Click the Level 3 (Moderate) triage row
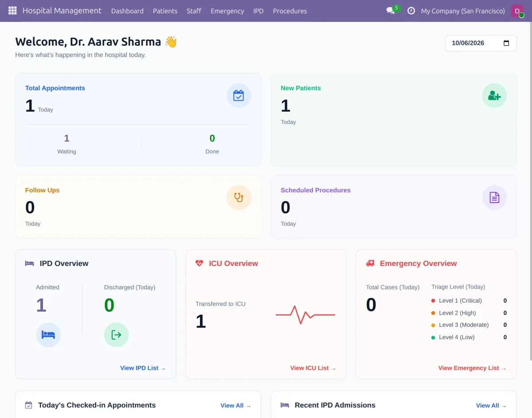 click(x=469, y=325)
